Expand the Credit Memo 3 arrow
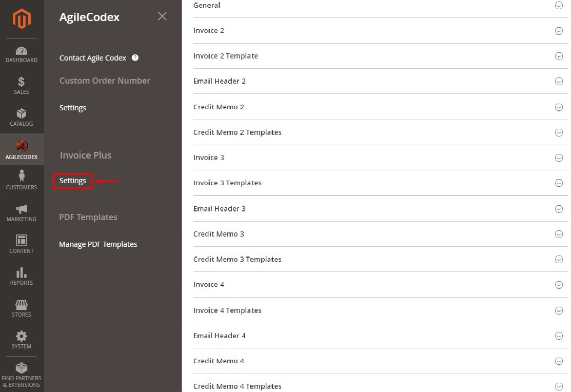571x392 pixels. [x=559, y=234]
